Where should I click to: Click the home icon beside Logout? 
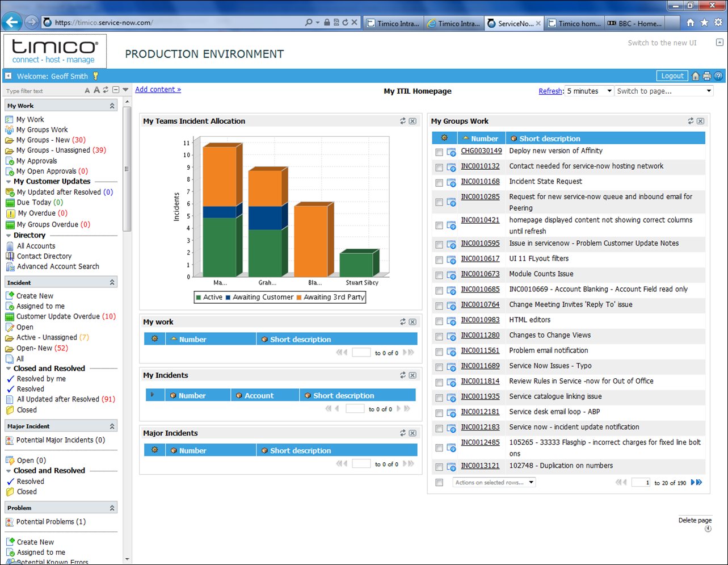coord(696,76)
